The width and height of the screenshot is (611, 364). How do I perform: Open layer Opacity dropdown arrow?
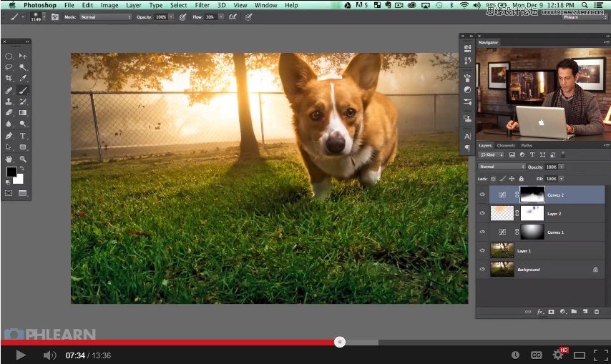[561, 167]
